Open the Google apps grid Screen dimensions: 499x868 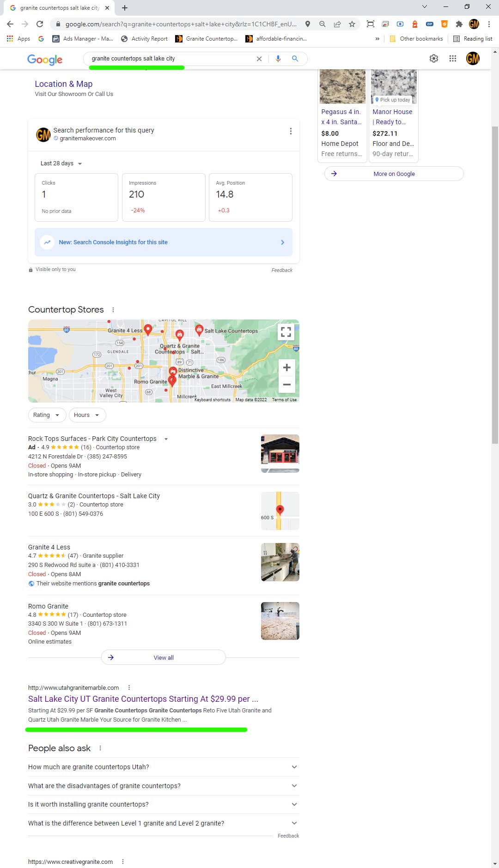(453, 58)
